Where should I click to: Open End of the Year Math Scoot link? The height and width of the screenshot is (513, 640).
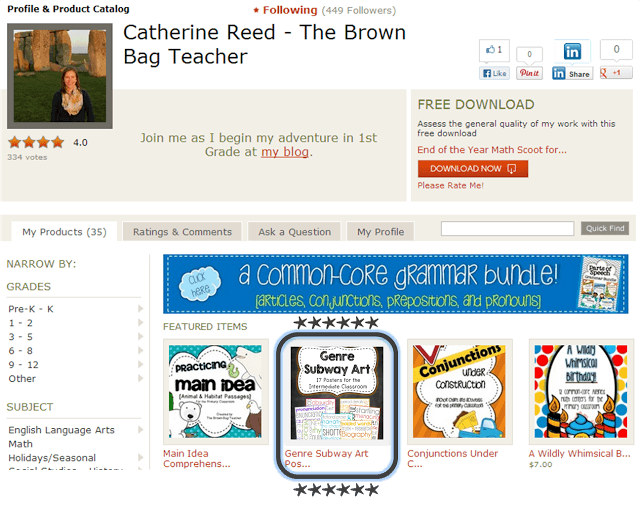click(491, 150)
